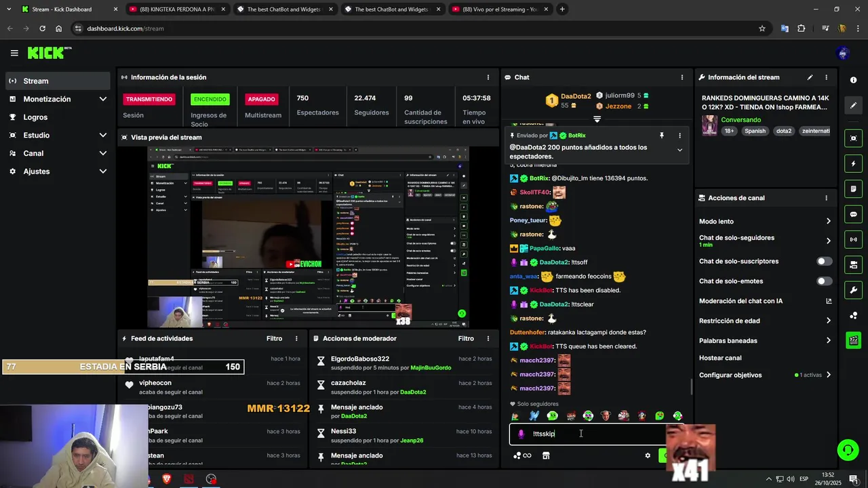868x488 pixels.
Task: Expand the pinned message chevron
Action: click(679, 150)
